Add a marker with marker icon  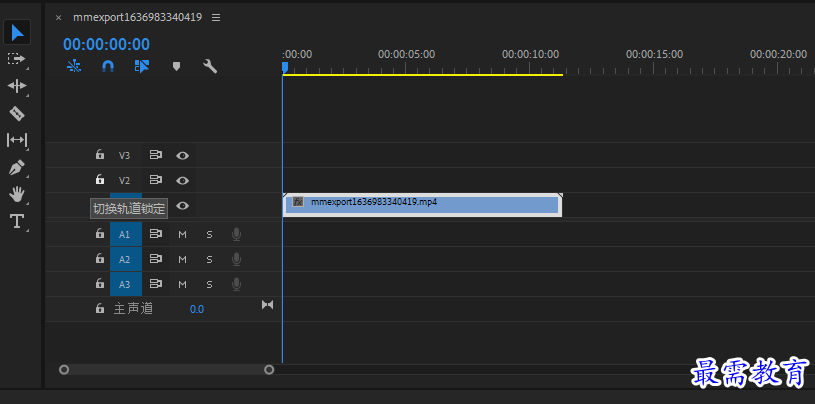(176, 67)
